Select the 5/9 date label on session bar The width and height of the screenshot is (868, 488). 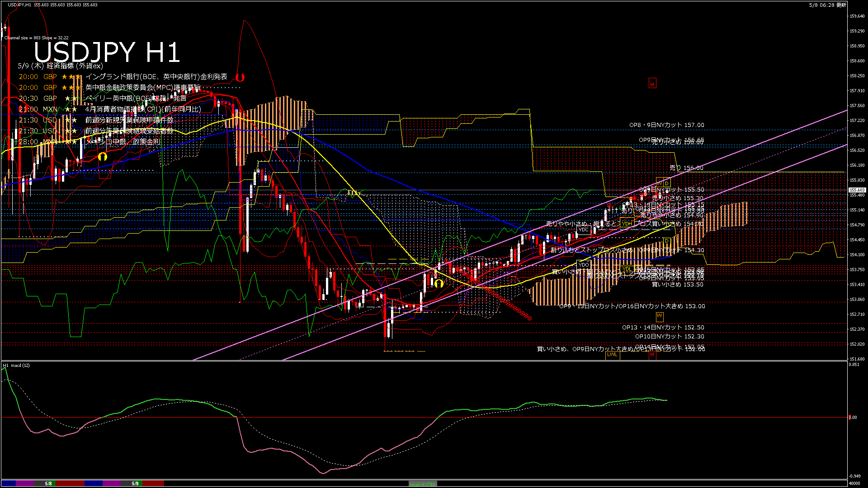coord(135,483)
